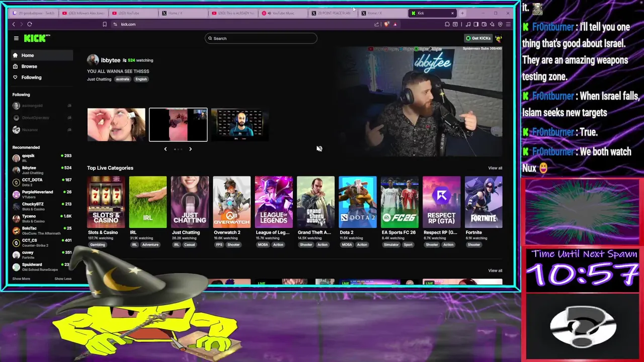Viewport: 644px width, 362px height.
Task: Switch to the YouTube Music tab
Action: click(x=283, y=13)
